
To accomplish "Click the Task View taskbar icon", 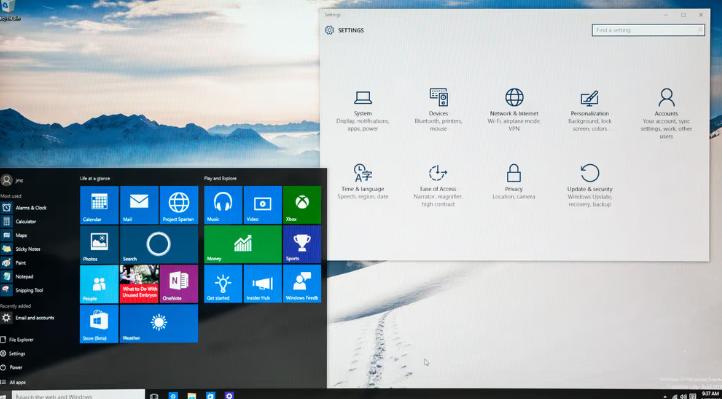I will tap(154, 396).
